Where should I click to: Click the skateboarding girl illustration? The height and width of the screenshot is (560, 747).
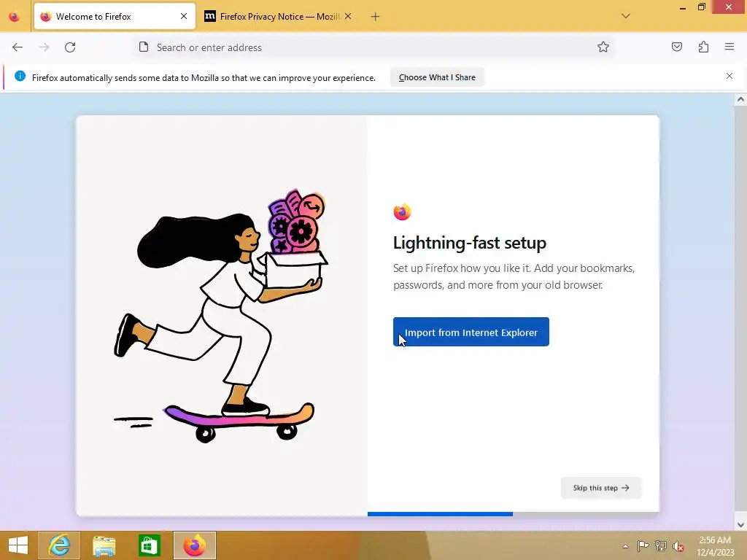pyautogui.click(x=222, y=316)
